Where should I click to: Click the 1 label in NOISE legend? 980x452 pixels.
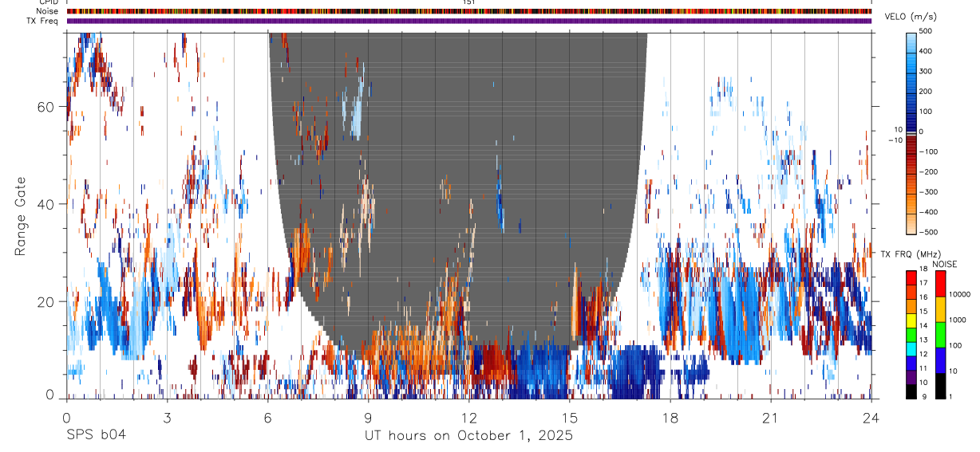pyautogui.click(x=950, y=397)
